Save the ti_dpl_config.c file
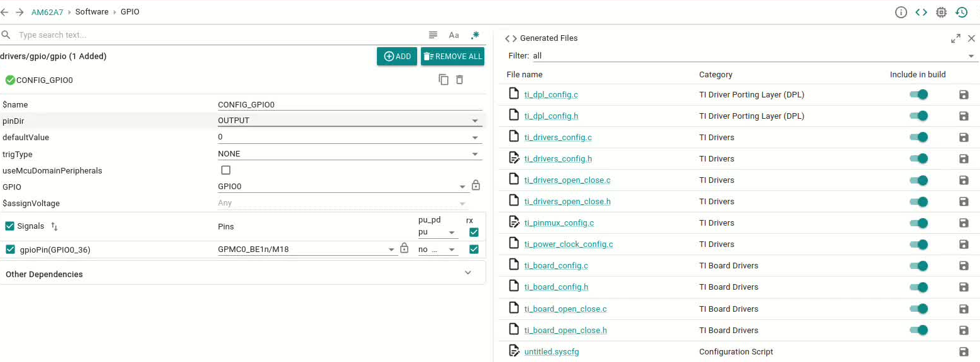 (x=964, y=95)
